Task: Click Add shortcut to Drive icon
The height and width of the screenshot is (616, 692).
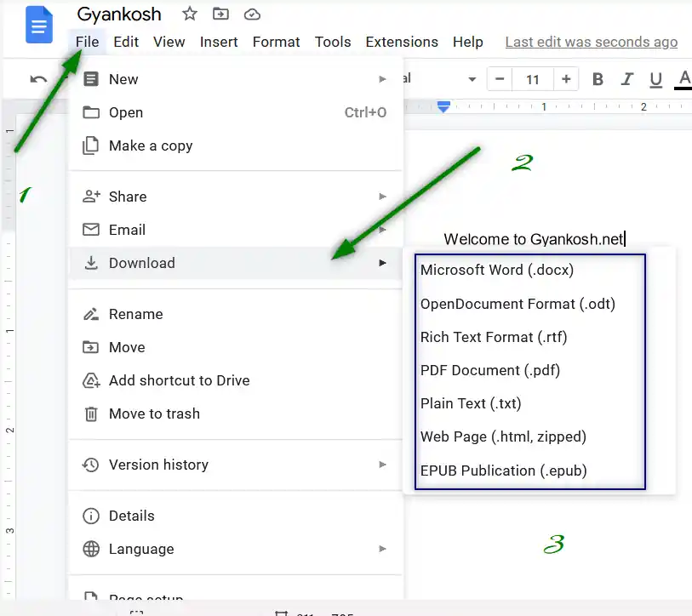Action: click(91, 380)
